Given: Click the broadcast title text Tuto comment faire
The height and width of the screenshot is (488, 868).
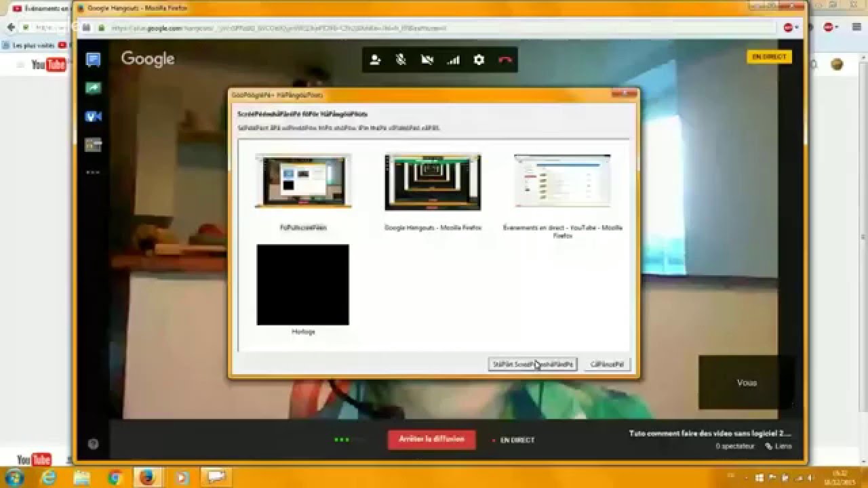Looking at the screenshot, I should [x=710, y=433].
